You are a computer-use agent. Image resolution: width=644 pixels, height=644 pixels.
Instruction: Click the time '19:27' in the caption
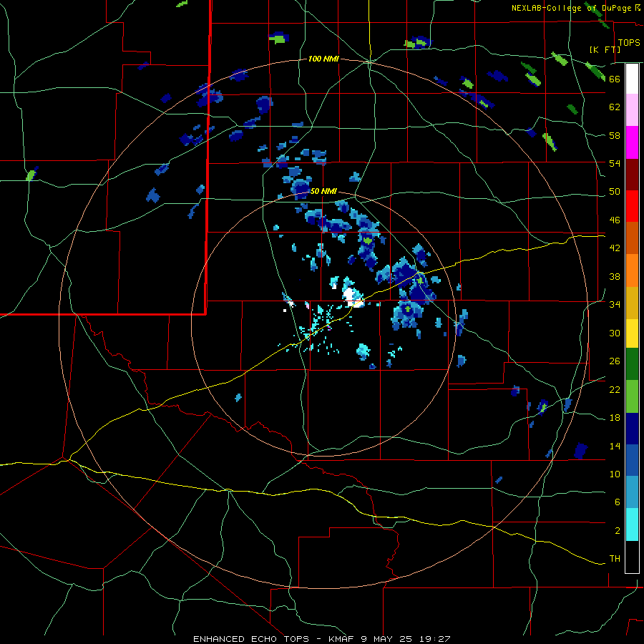pyautogui.click(x=435, y=639)
